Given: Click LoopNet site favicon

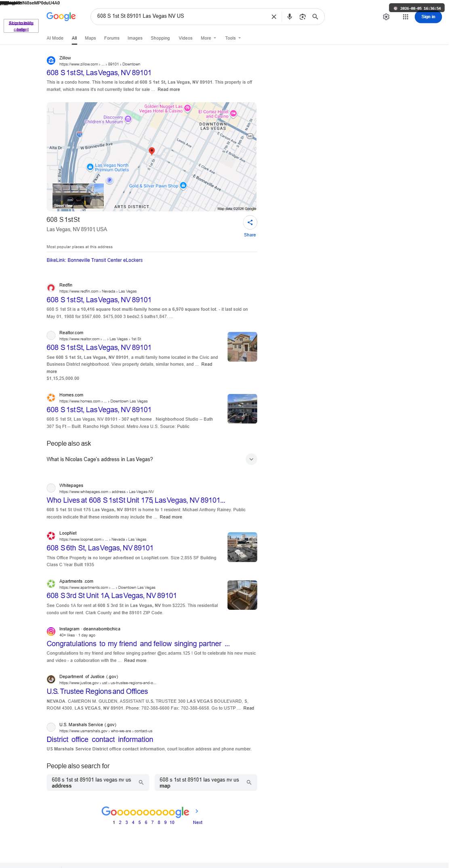Looking at the screenshot, I should 51,536.
